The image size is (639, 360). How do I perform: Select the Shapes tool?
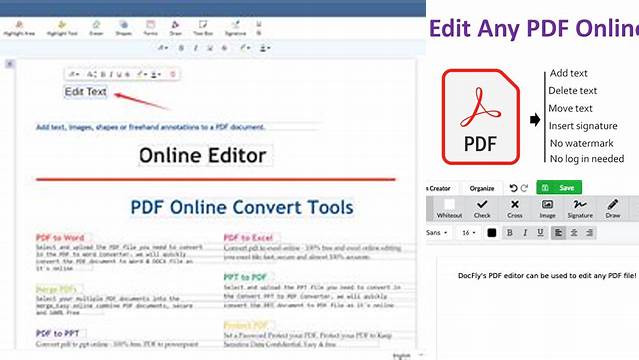[123, 28]
